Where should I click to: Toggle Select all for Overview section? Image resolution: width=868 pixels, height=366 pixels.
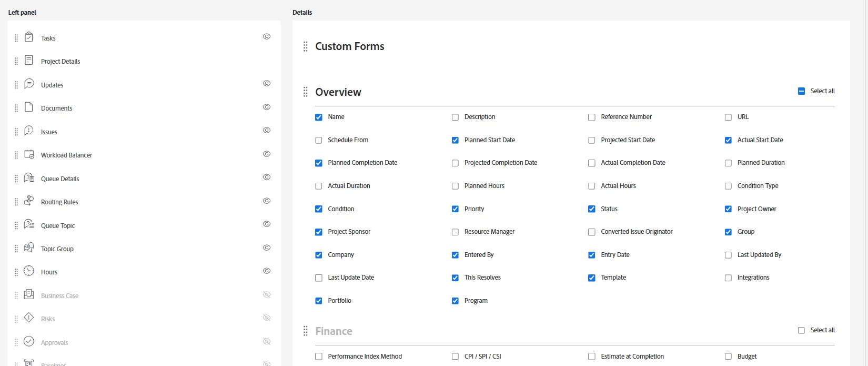click(801, 91)
